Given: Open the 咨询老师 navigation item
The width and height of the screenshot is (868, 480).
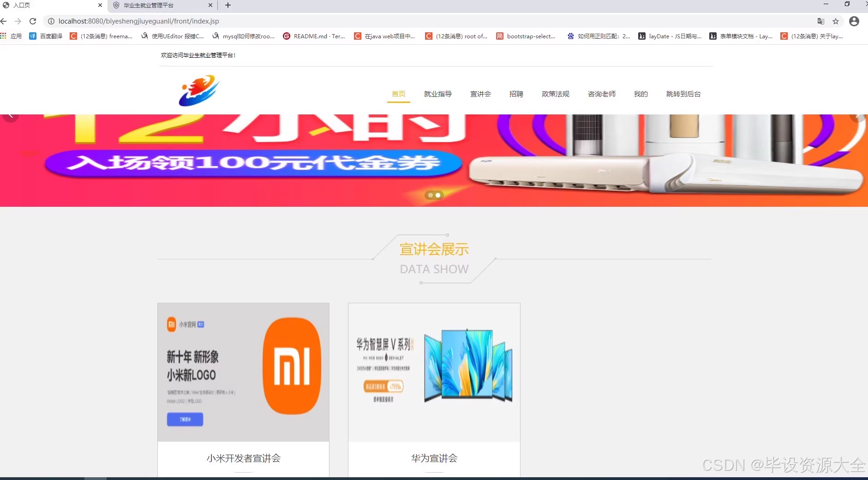Looking at the screenshot, I should pos(602,94).
